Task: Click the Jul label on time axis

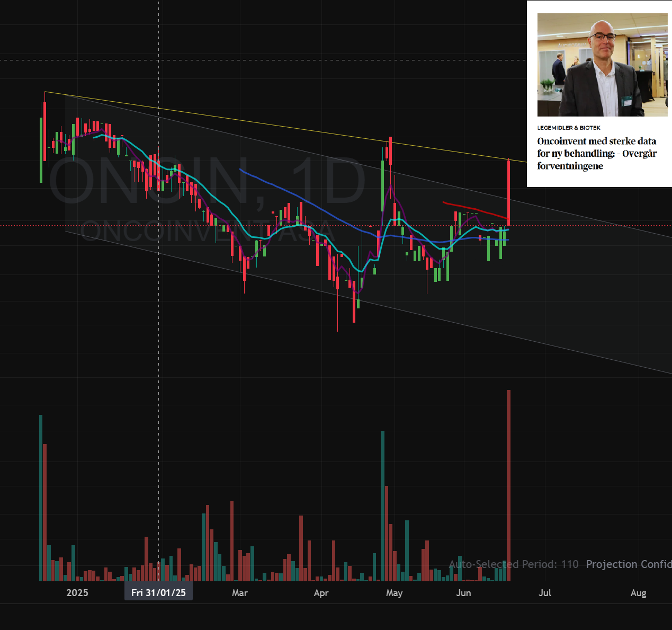Action: (x=545, y=593)
